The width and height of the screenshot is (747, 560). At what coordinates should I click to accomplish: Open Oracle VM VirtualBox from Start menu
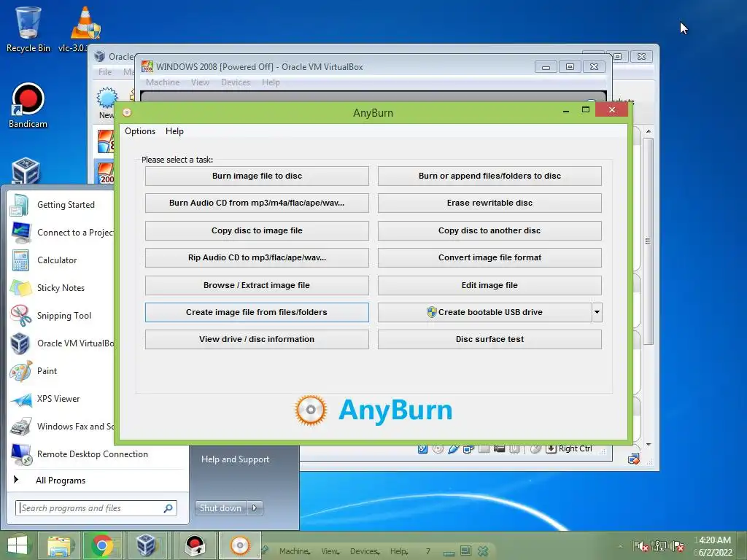tap(61, 343)
